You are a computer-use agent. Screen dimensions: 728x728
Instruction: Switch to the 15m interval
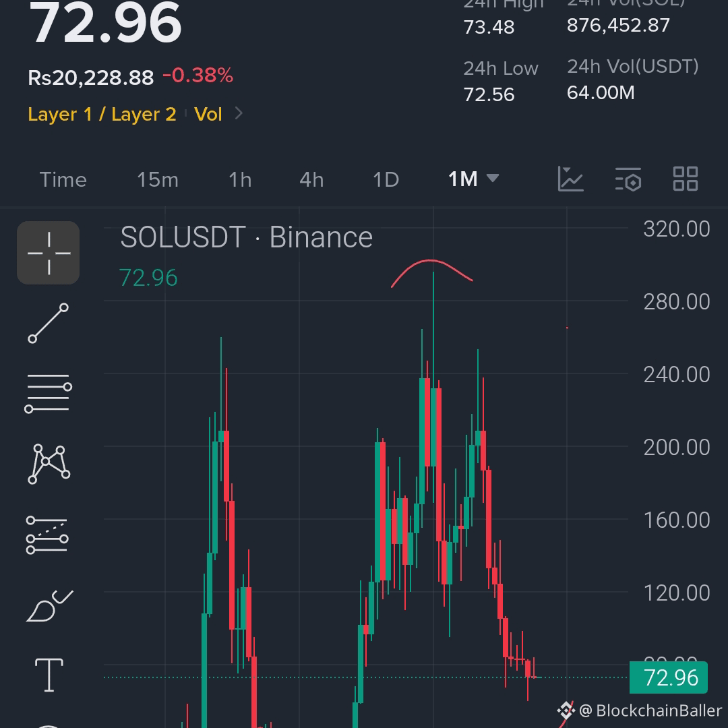(x=158, y=180)
